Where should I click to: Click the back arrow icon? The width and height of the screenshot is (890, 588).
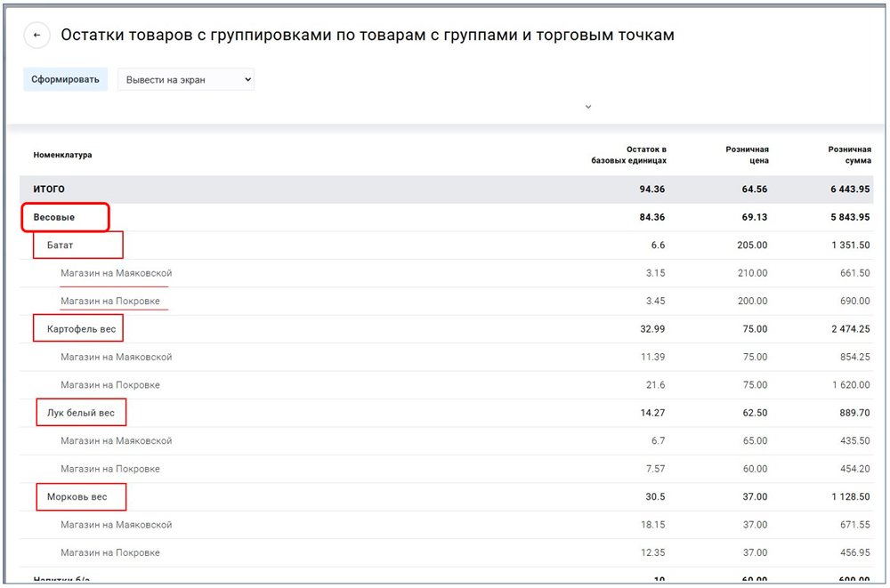36,36
